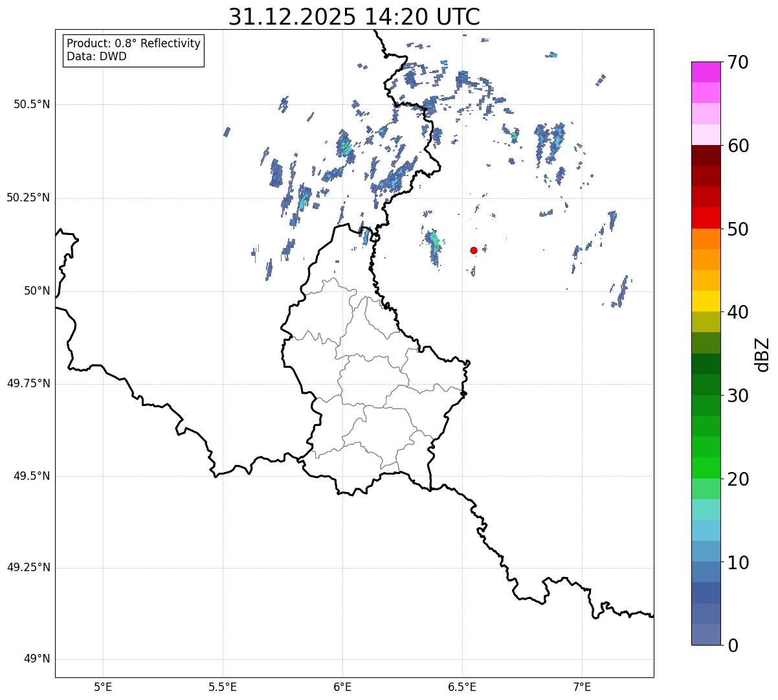Click the colorbar value 40
The height and width of the screenshot is (700, 778).
(x=738, y=312)
